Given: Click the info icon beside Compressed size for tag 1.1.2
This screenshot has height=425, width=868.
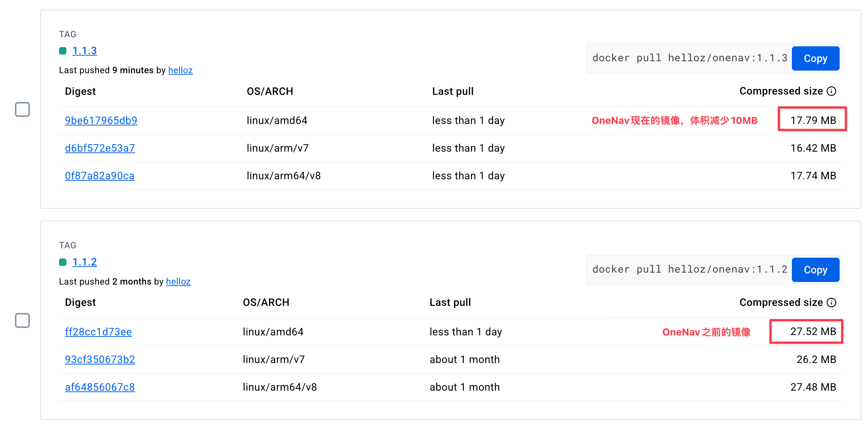Looking at the screenshot, I should pyautogui.click(x=831, y=303).
